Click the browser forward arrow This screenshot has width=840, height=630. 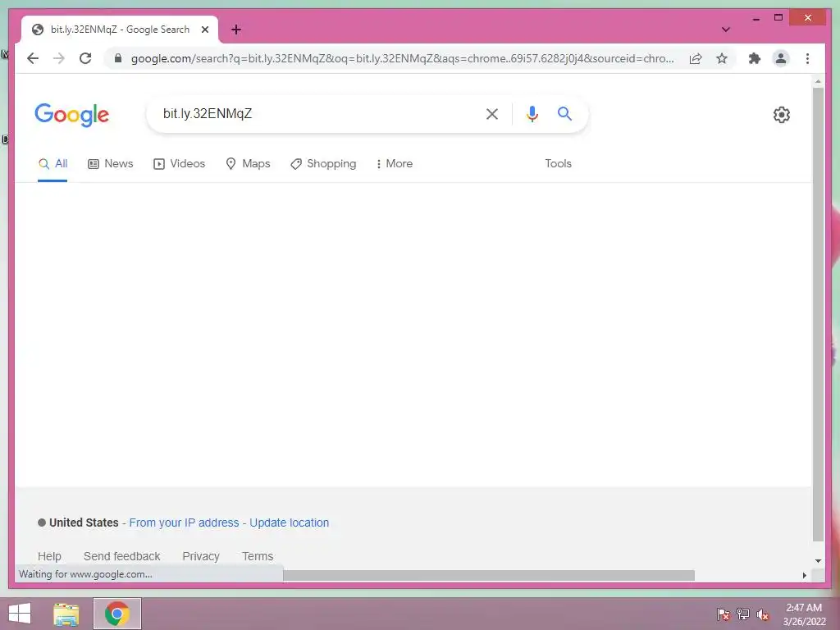[x=59, y=58]
